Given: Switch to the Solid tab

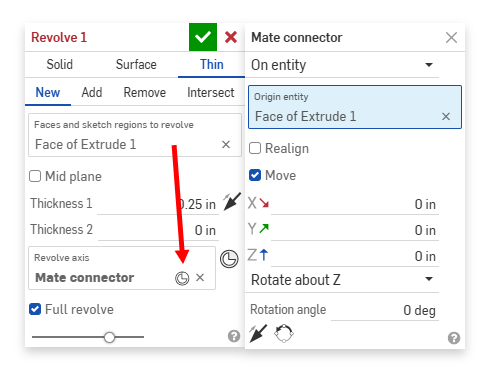Looking at the screenshot, I should click(59, 64).
